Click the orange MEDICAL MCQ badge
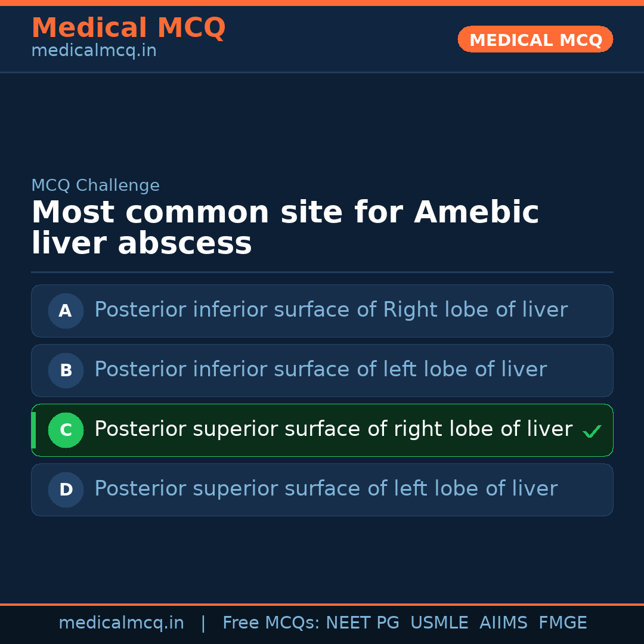Screen dimensions: 644x644 click(x=535, y=39)
